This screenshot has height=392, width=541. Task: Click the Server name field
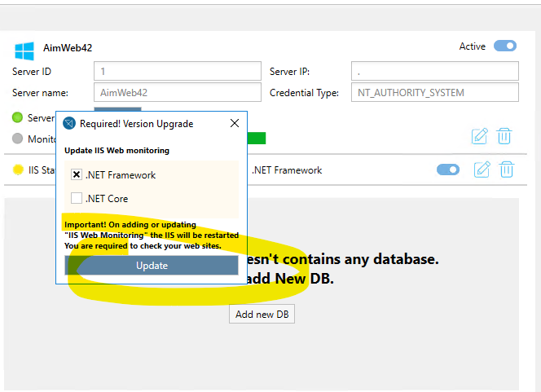178,92
